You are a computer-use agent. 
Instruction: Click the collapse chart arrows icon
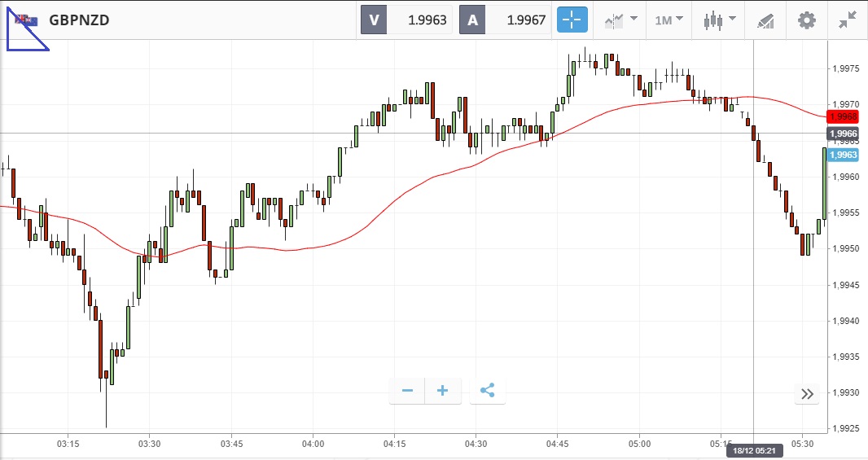point(847,20)
